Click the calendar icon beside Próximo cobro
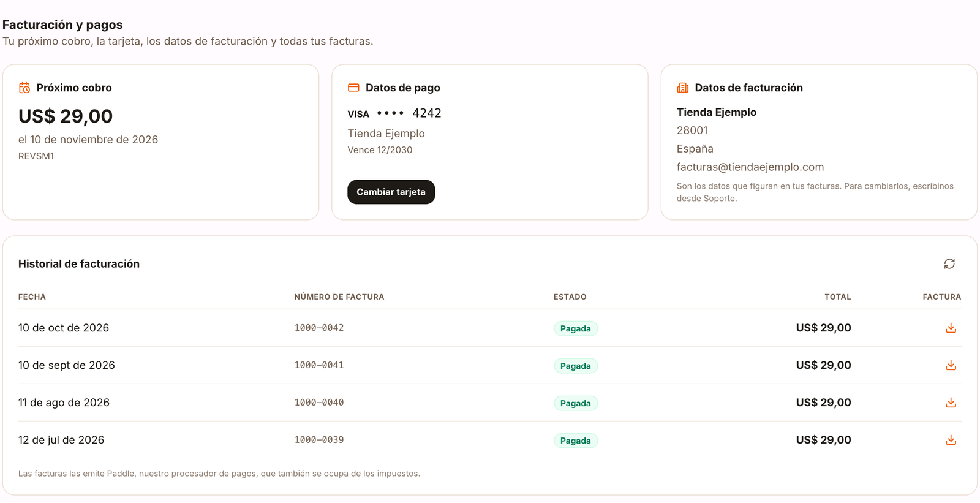The image size is (980, 503). pos(24,88)
